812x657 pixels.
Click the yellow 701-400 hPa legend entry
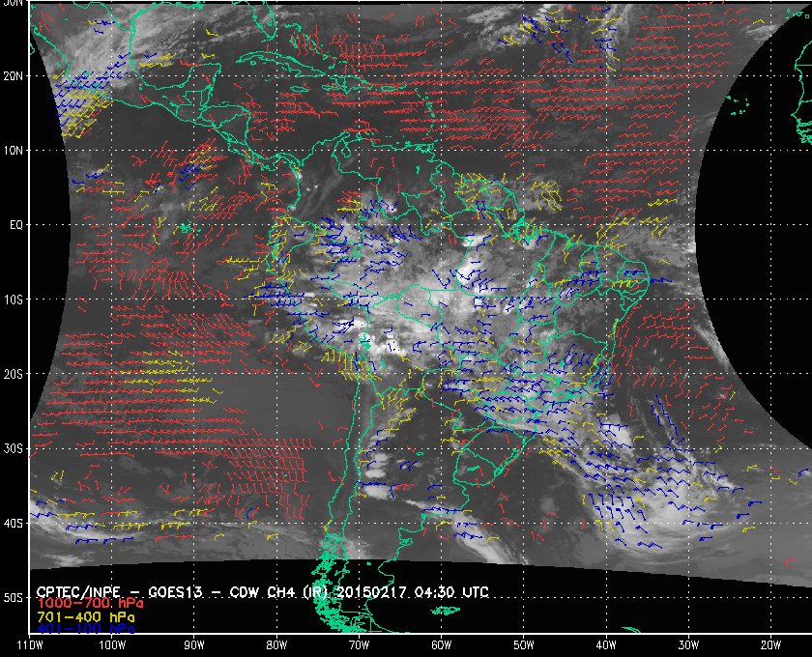click(x=85, y=617)
